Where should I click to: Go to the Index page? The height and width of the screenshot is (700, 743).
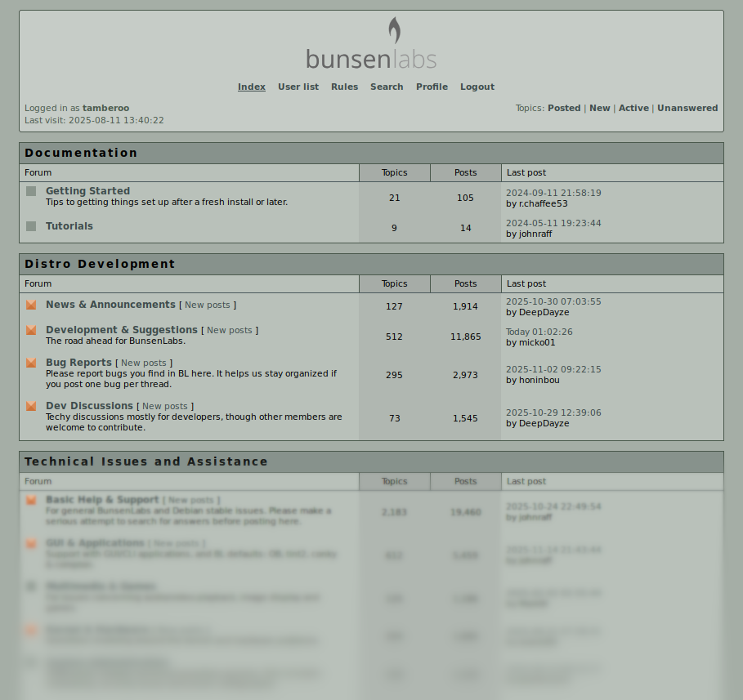pos(252,87)
